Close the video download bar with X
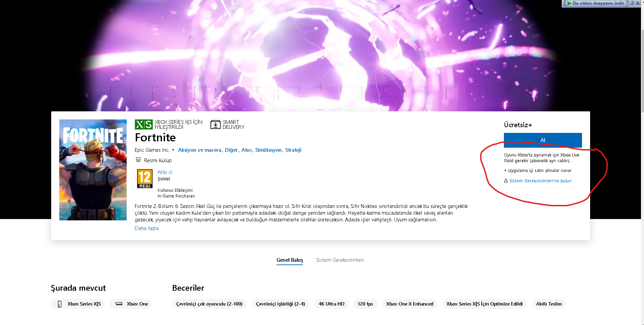 [638, 3]
